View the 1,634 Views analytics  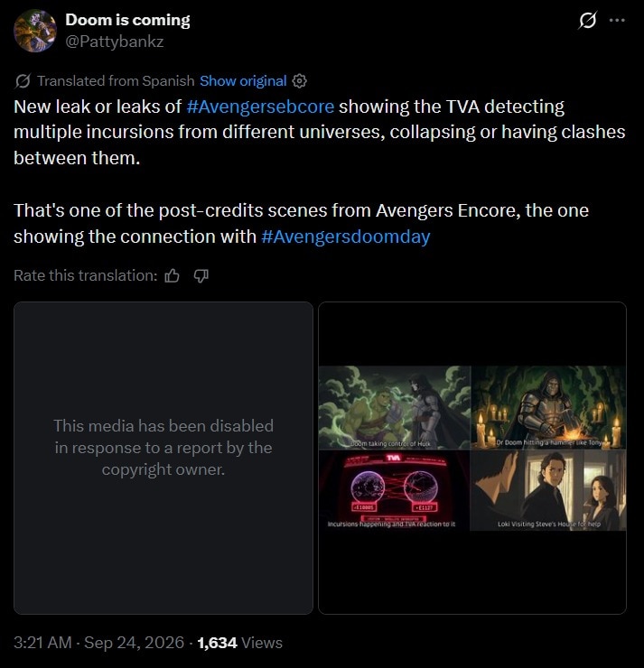240,643
